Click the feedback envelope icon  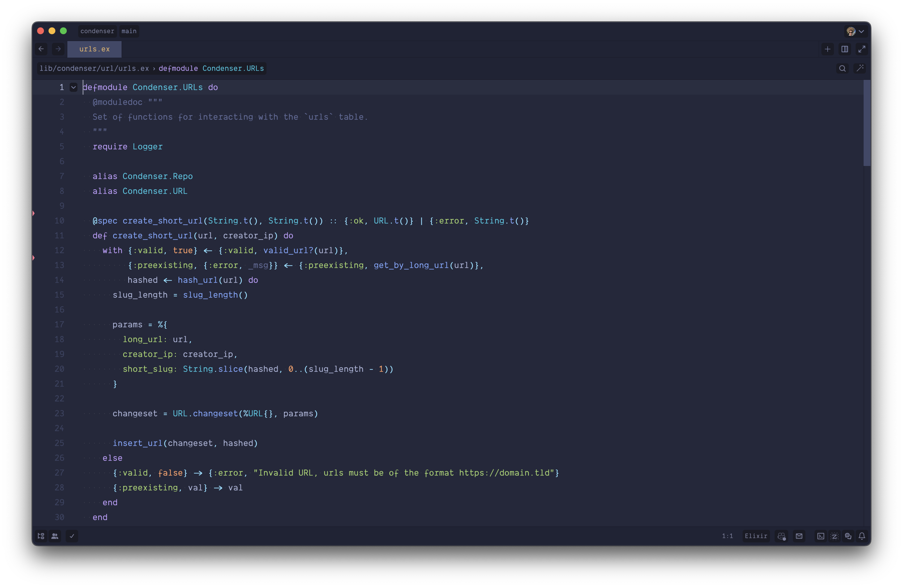tap(799, 536)
